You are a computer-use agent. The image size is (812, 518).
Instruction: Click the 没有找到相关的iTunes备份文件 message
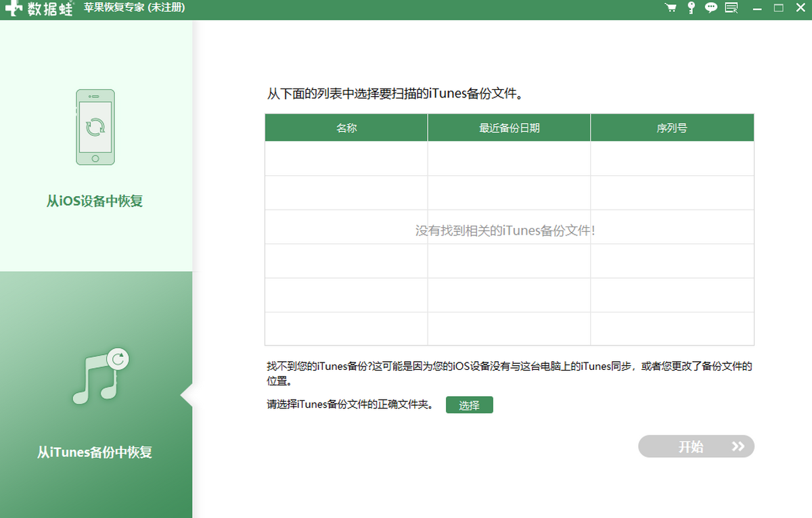click(x=505, y=231)
